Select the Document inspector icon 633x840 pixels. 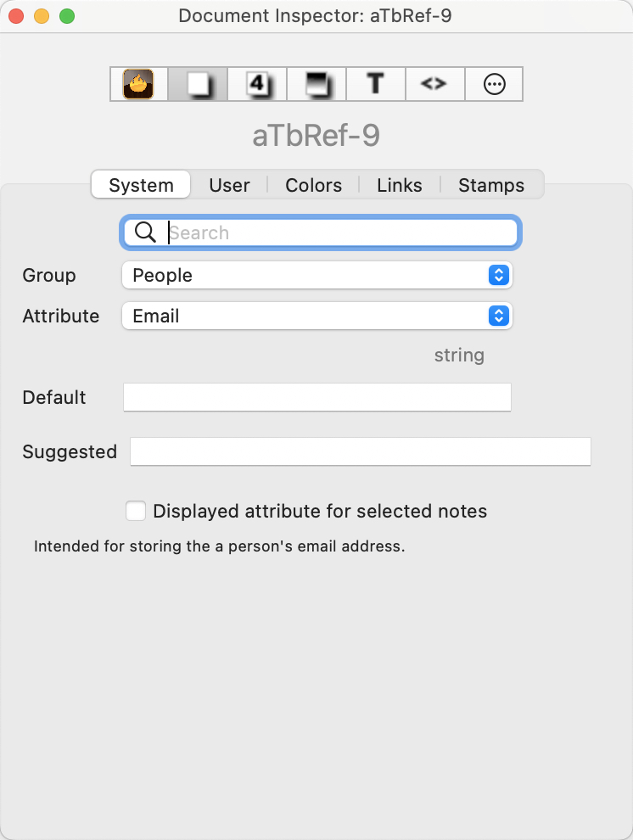pyautogui.click(x=198, y=84)
